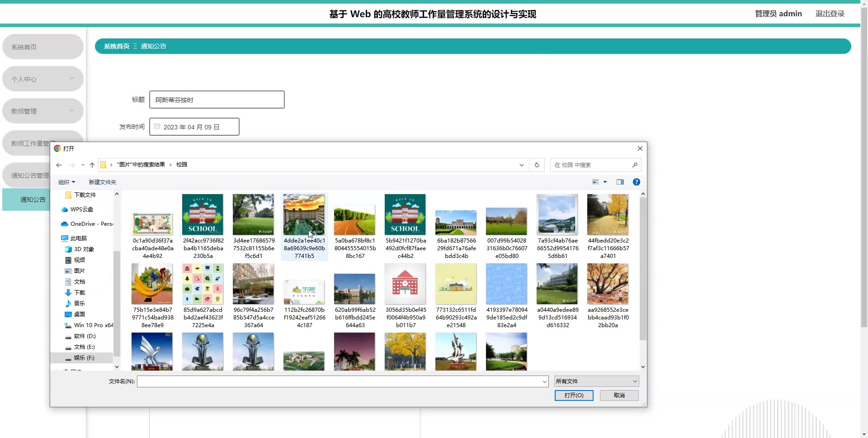Screen dimensions: 868x438
Task: Select building image 6ba182b87566
Action: coord(456,223)
